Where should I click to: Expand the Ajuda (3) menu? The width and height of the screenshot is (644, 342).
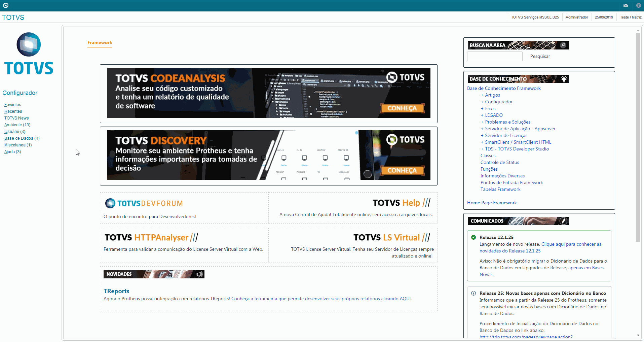(x=13, y=152)
